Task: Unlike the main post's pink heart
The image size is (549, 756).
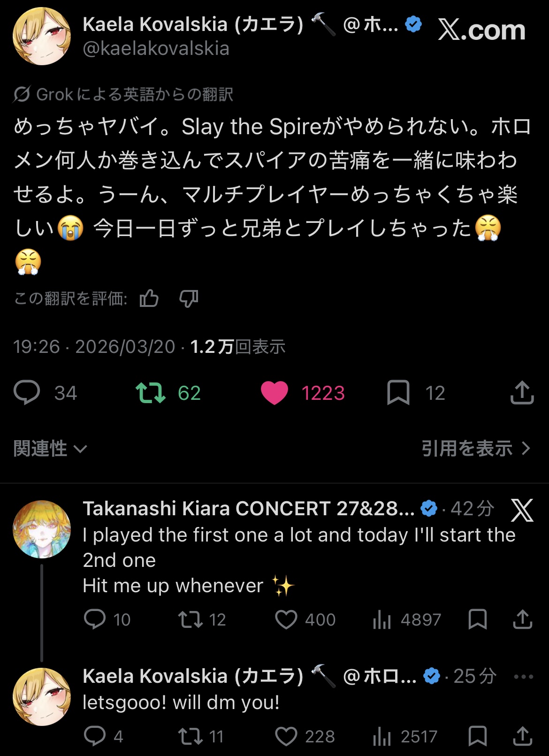Action: (x=274, y=393)
